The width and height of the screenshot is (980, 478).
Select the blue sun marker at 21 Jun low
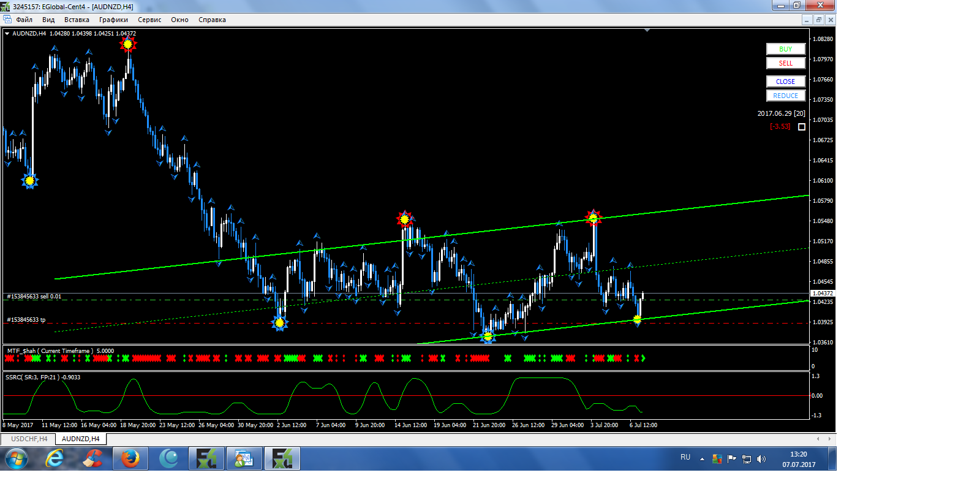[x=488, y=336]
